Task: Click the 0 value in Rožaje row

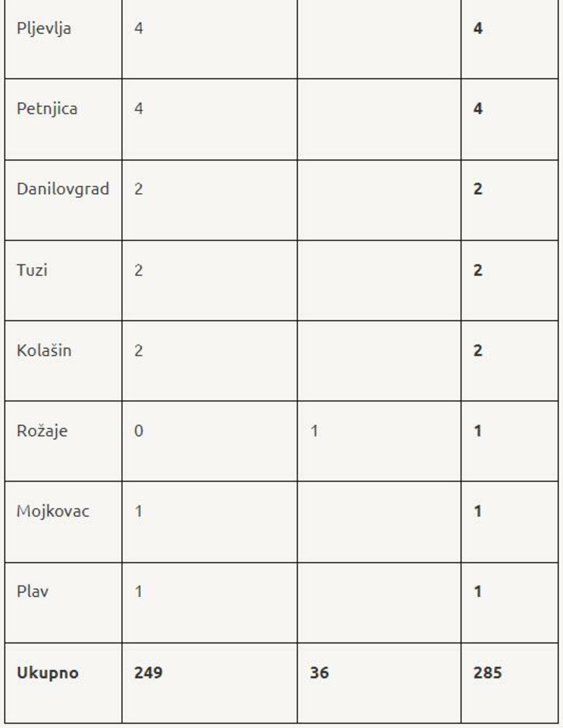Action: pos(138,431)
